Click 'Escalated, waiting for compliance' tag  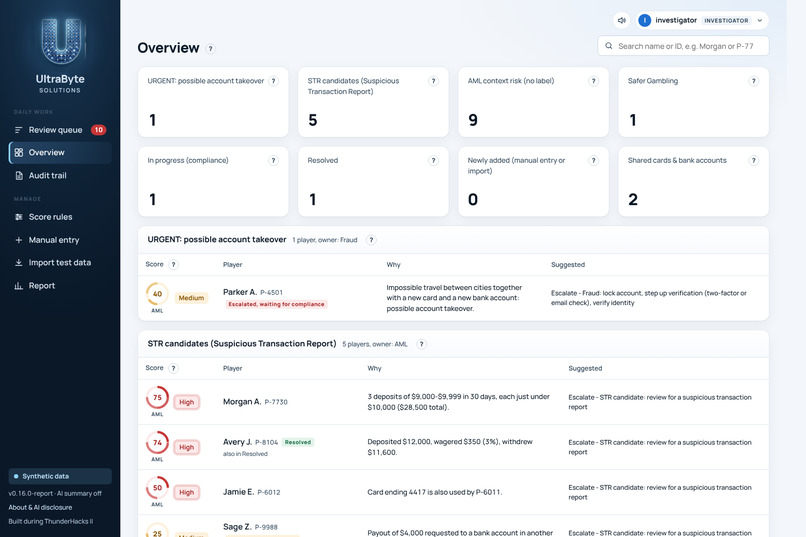277,304
